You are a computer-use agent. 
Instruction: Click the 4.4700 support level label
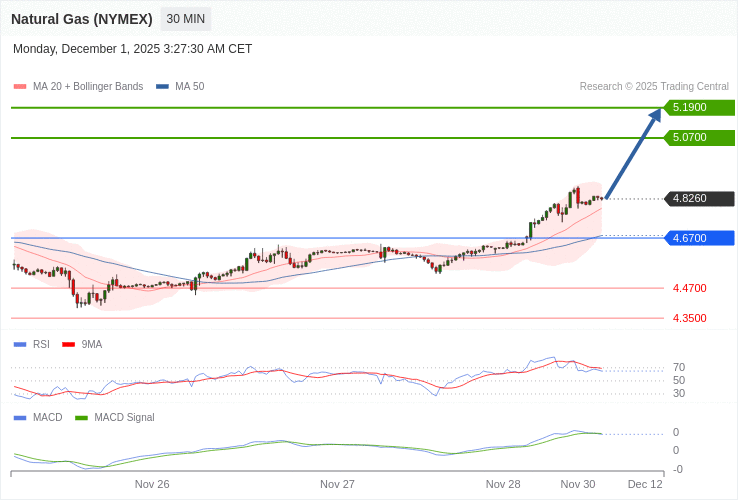click(x=689, y=288)
